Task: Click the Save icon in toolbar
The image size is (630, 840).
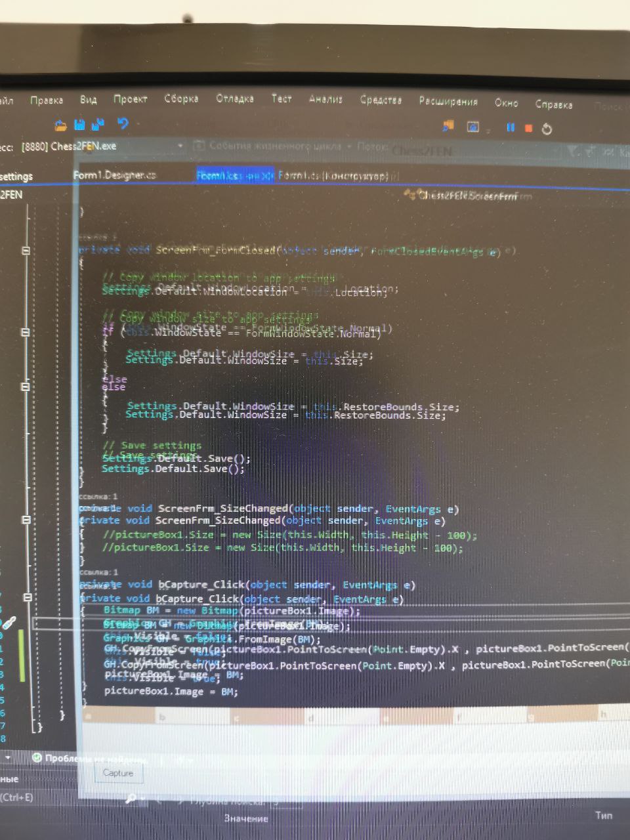Action: [80, 124]
